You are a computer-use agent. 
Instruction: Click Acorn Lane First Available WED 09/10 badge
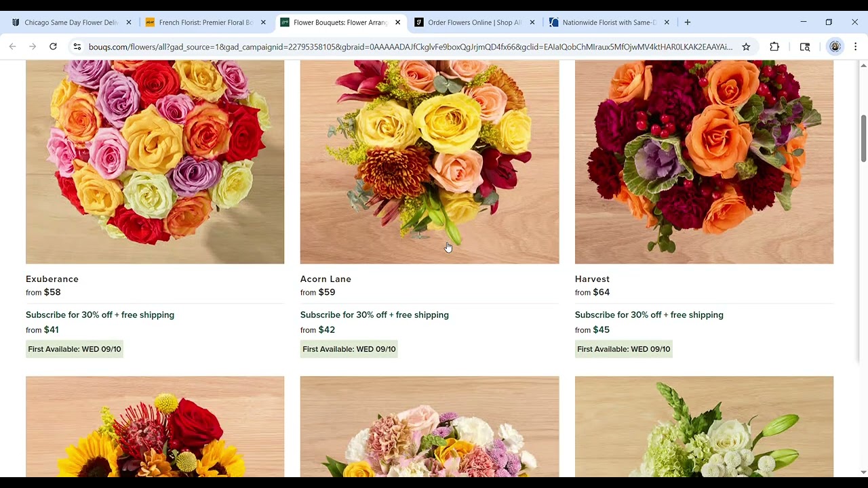pos(349,349)
